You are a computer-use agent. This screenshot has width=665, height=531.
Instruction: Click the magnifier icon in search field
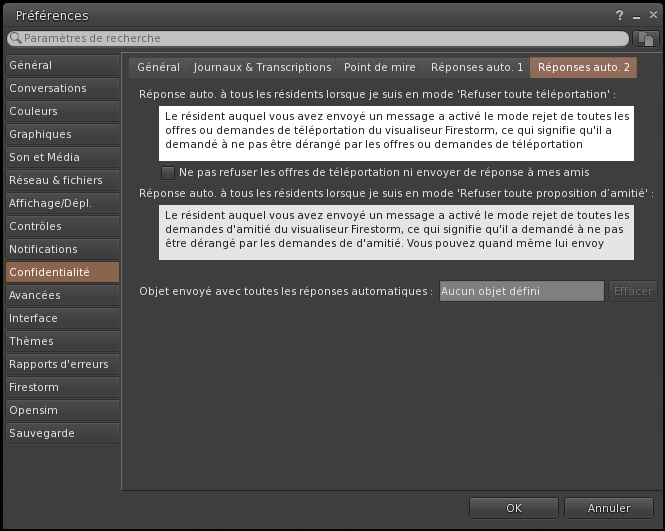pos(15,38)
